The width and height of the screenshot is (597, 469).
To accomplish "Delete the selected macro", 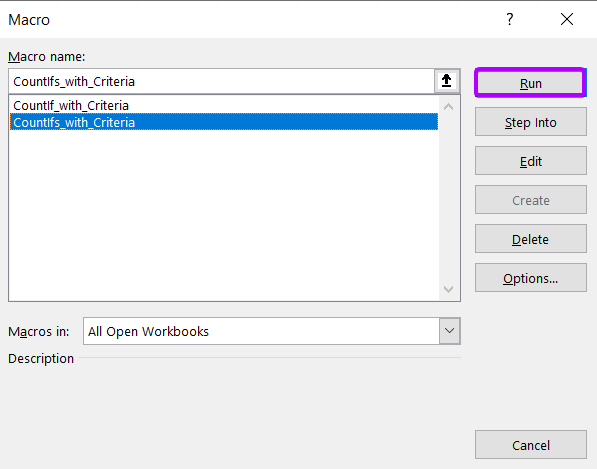I will point(530,239).
